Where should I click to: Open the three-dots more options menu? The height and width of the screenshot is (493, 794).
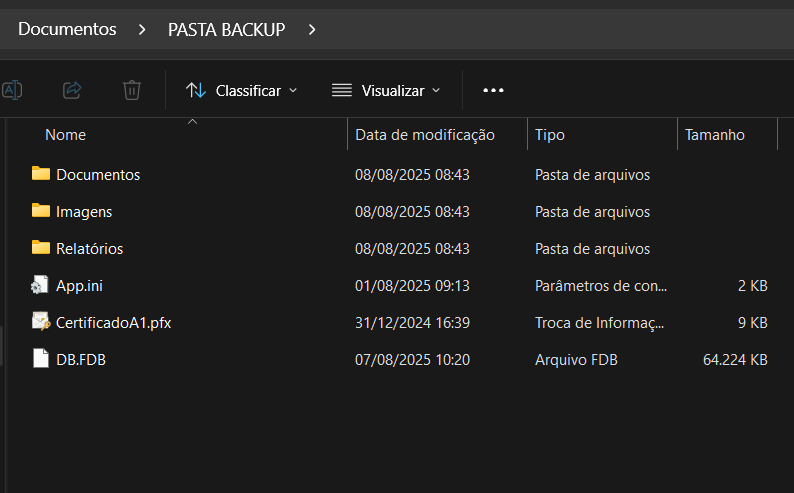[493, 90]
